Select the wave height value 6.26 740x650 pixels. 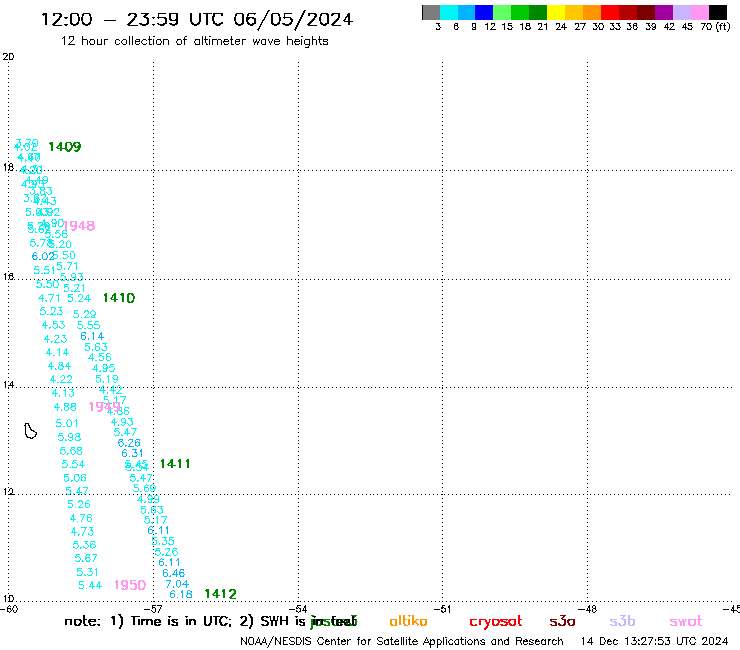pos(129,443)
